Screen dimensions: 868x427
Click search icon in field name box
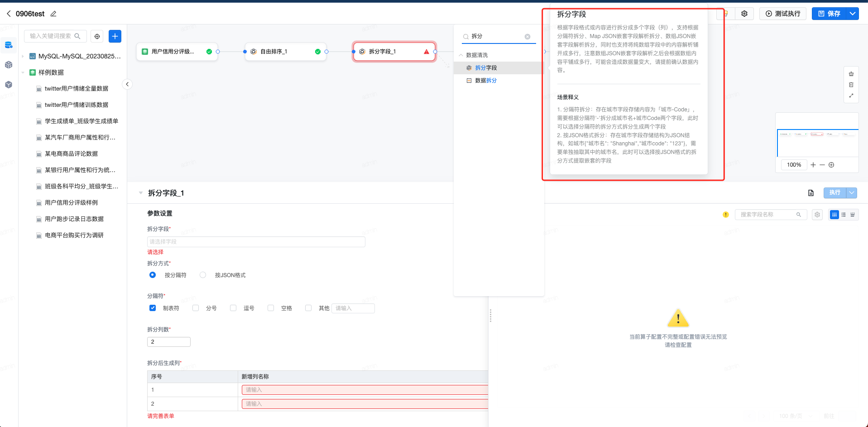799,215
